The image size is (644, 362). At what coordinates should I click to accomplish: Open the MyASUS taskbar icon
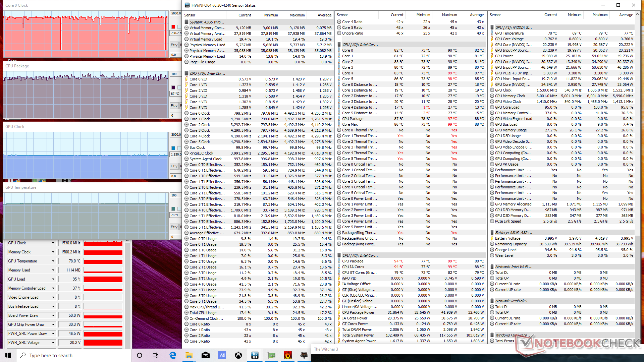pyautogui.click(x=222, y=355)
